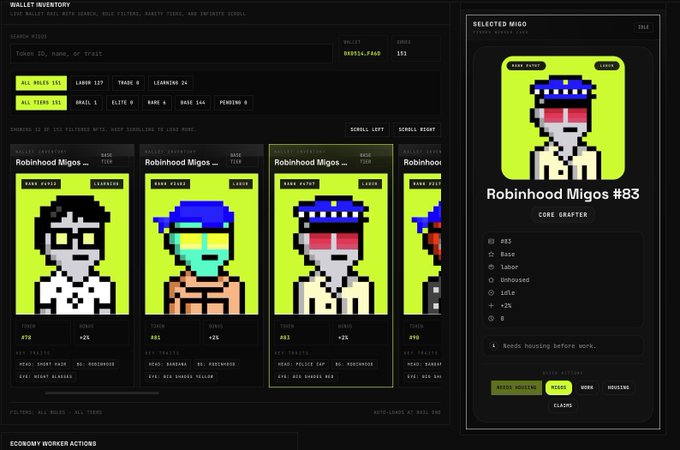Click the info icon beside Needs housing note
The width and height of the screenshot is (680, 450).
point(493,346)
